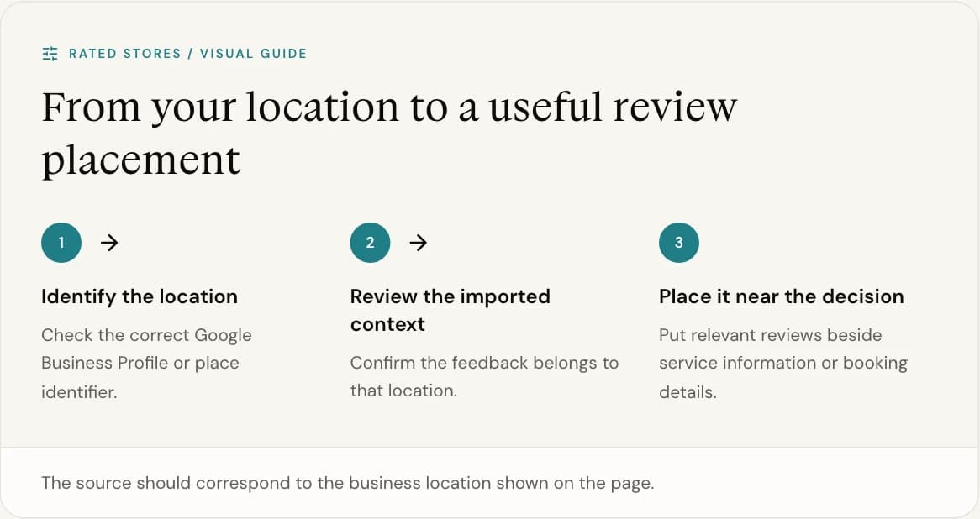
Task: Select the 'Identify the location' step title
Action: click(x=140, y=296)
